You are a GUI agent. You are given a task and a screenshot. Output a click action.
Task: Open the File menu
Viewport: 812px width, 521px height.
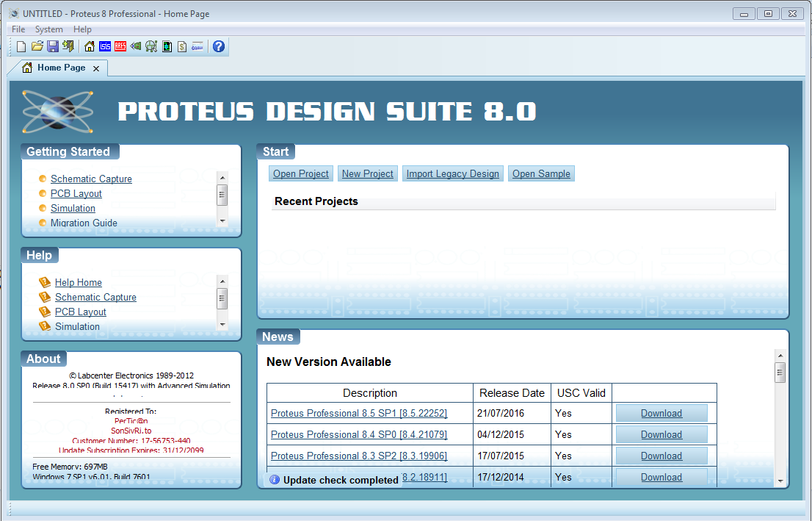tap(18, 29)
